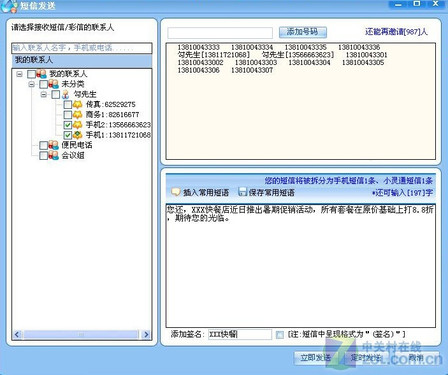Collapse the 未分类 tree node
The width and height of the screenshot is (448, 375).
(x=31, y=84)
